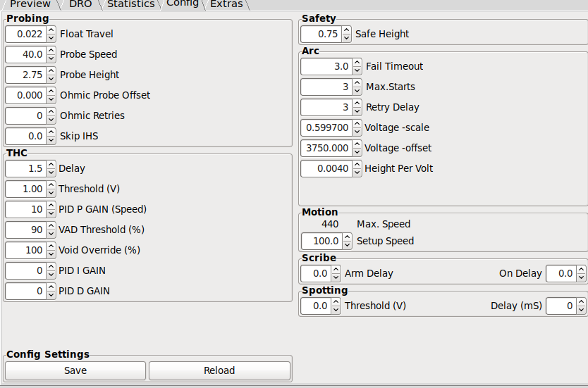Increase VAD Threshold (%) up arrow
588x388 pixels.
pos(51,226)
